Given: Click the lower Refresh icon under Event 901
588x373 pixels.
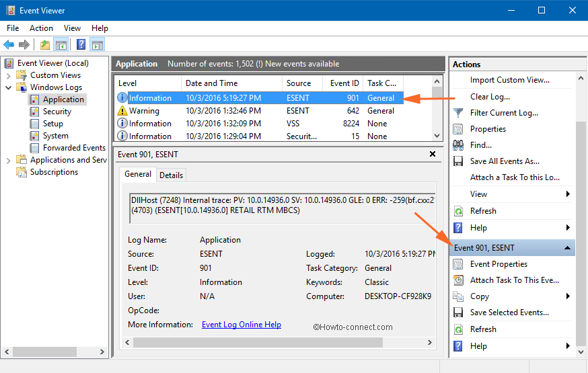Looking at the screenshot, I should pyautogui.click(x=458, y=329).
